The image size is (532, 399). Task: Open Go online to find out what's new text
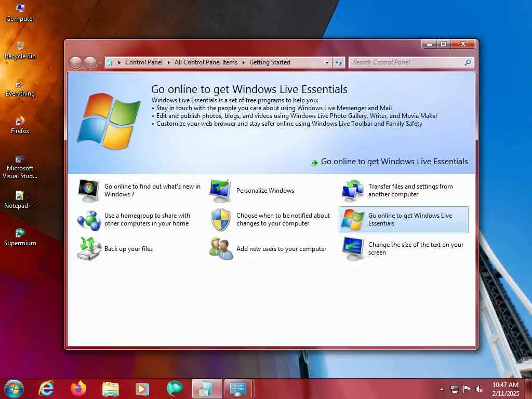(x=152, y=190)
